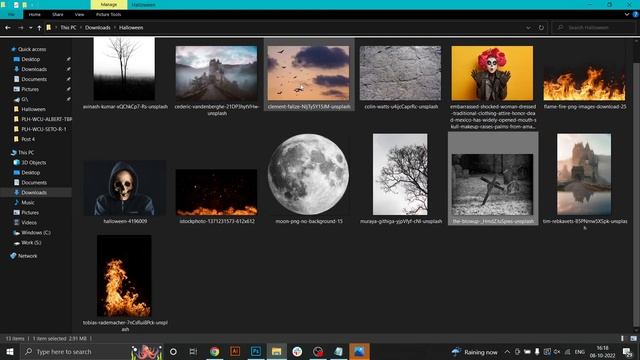Select Quick access in navigation pane
Viewport: 640px width, 360px height.
(32, 49)
